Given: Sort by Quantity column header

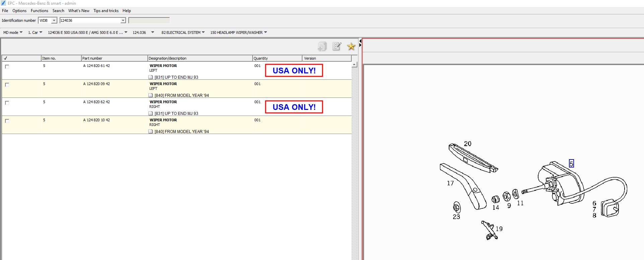Looking at the screenshot, I should [277, 58].
